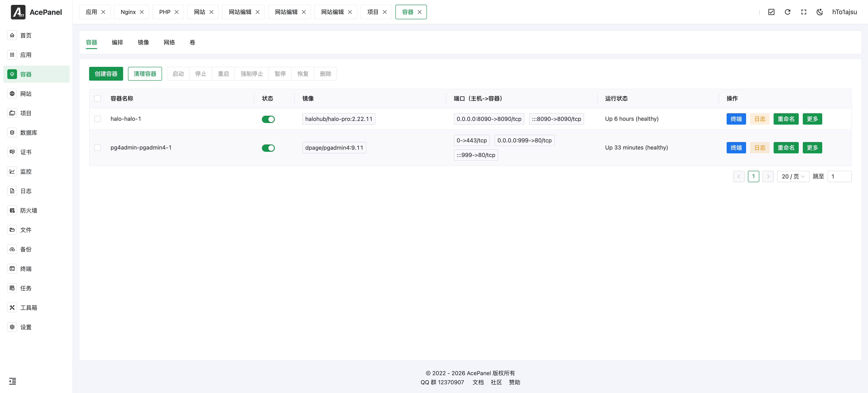868x393 pixels.
Task: Expand 更多 menu for pg4admin-pgadmin4-1
Action: point(812,148)
